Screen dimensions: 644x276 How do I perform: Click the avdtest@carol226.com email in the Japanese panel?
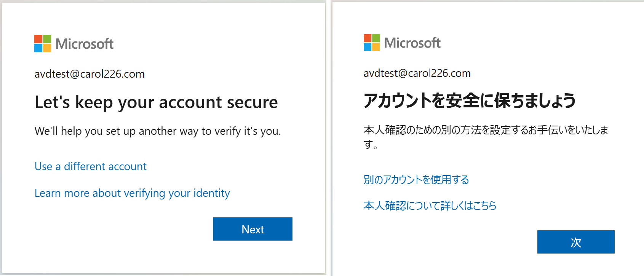pyautogui.click(x=417, y=73)
